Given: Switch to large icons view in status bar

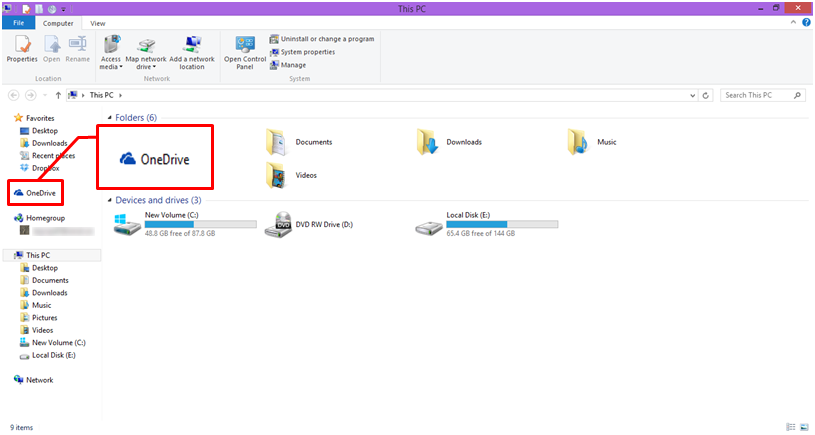Looking at the screenshot, I should pyautogui.click(x=804, y=427).
